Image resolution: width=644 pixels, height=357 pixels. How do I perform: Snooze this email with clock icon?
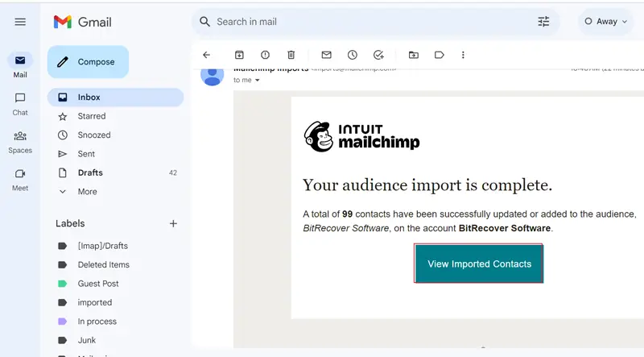[353, 55]
